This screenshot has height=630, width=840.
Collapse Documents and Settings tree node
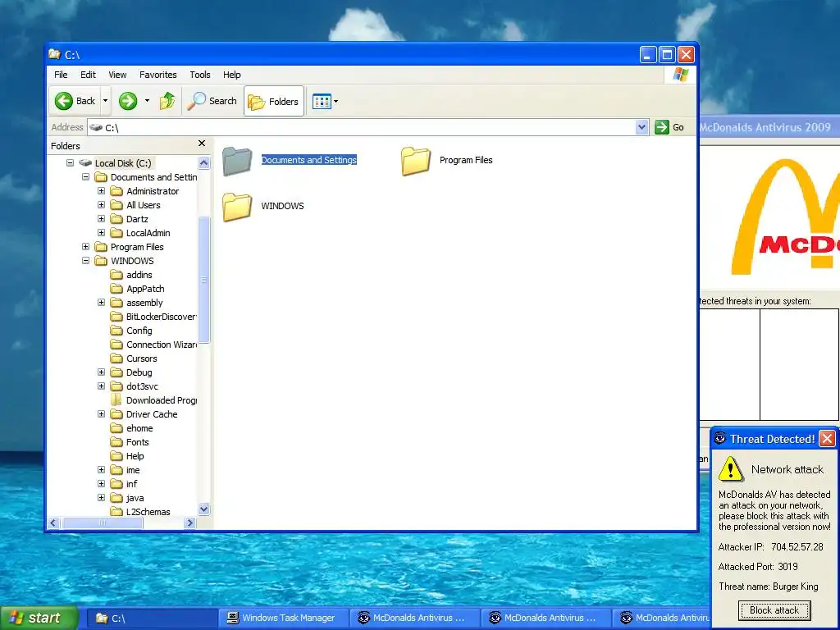click(85, 177)
